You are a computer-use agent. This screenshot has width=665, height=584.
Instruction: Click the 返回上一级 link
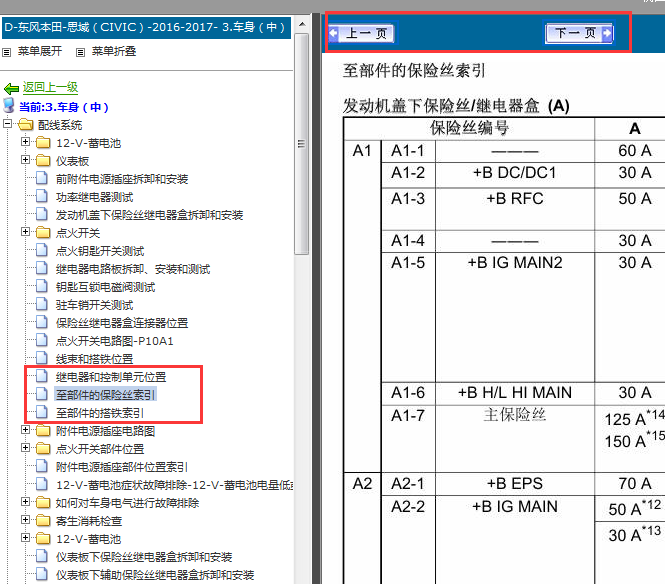coord(50,87)
